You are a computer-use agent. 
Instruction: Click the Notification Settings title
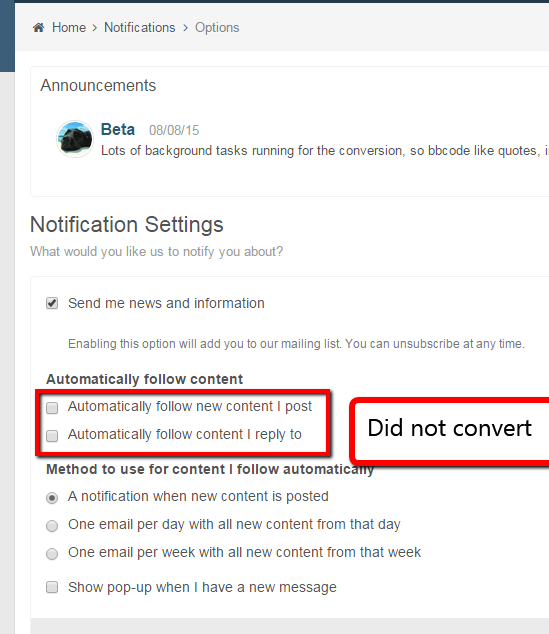click(127, 224)
